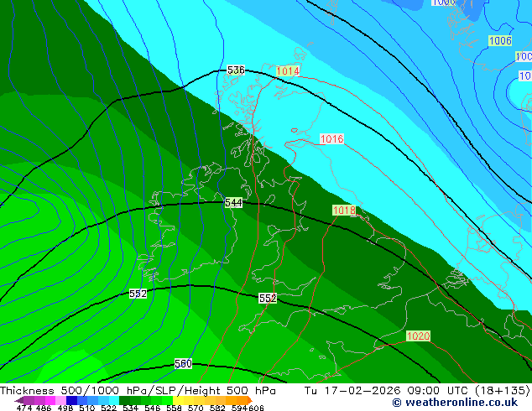Select the 1016 isobar pressure label
This screenshot has height=411, width=532.
coord(331,138)
